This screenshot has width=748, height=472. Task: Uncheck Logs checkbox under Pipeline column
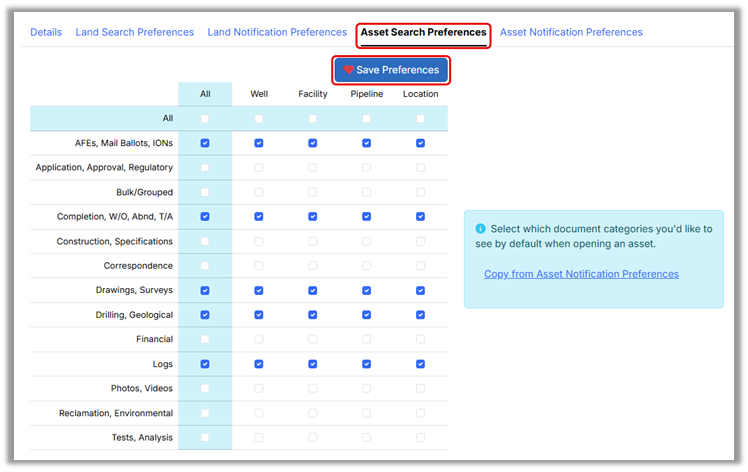coord(366,364)
